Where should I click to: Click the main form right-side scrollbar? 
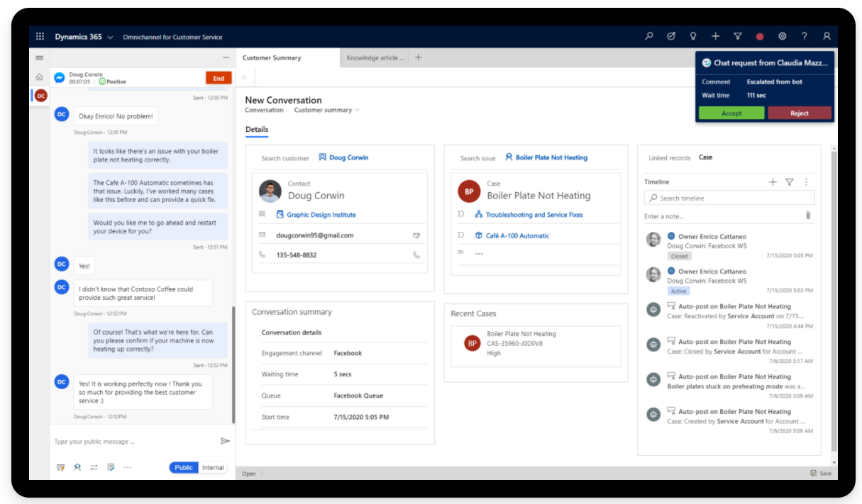click(x=834, y=301)
